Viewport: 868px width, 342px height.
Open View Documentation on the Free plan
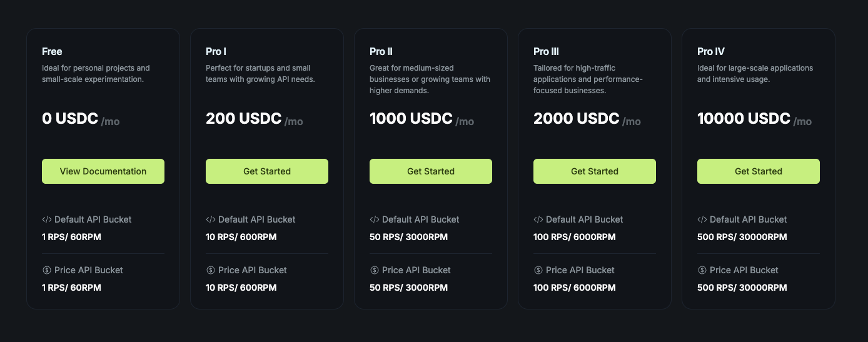tap(103, 171)
